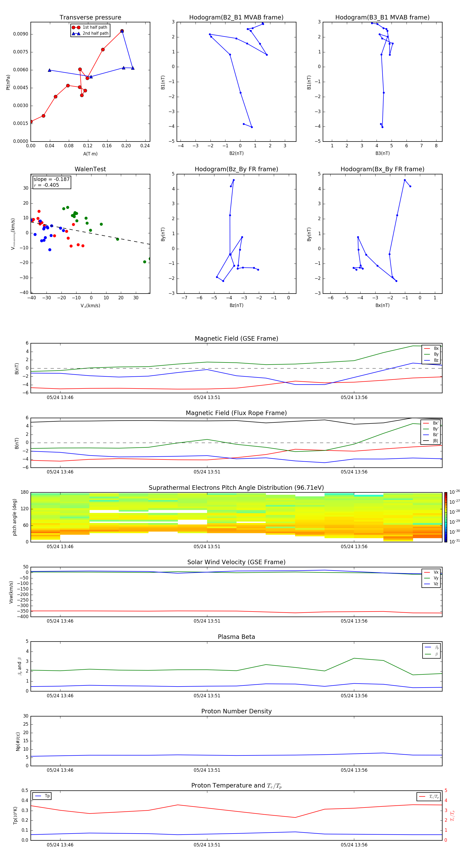This screenshot has height=868, width=473.
Task: Click the B3(nT) axis label
Action: 382,153
